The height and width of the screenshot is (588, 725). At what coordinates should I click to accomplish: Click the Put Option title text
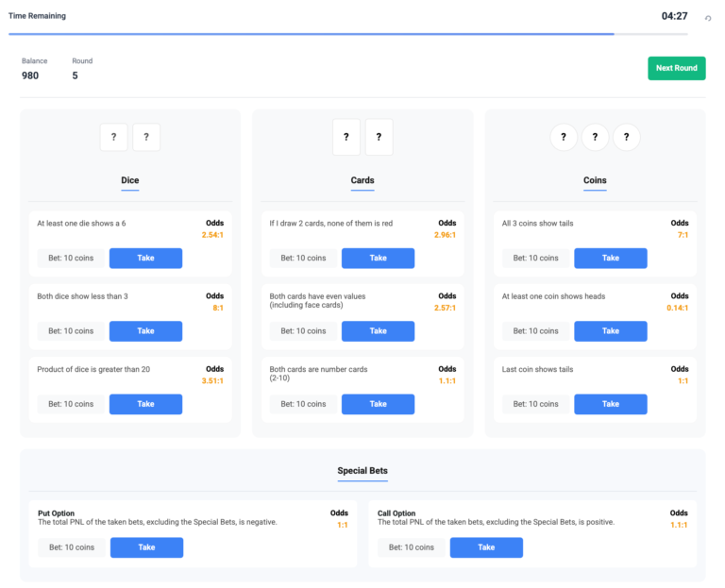[x=56, y=513]
